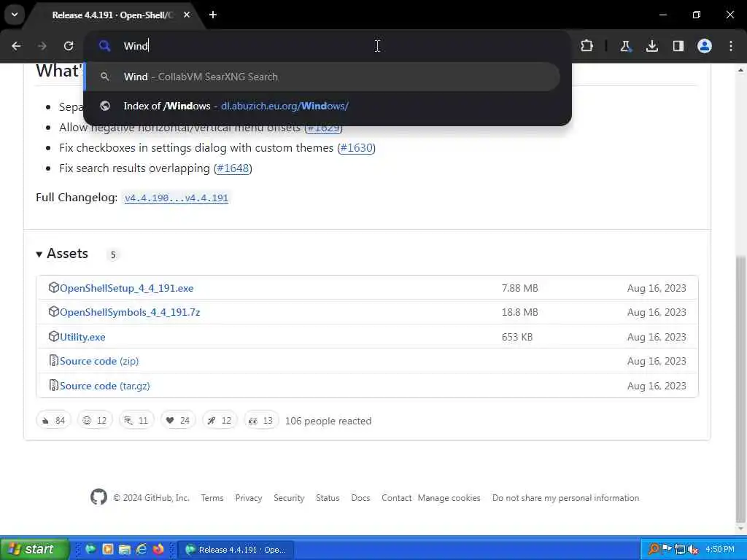Open the v4.4.190...v4.4.191 changelog link

(177, 198)
